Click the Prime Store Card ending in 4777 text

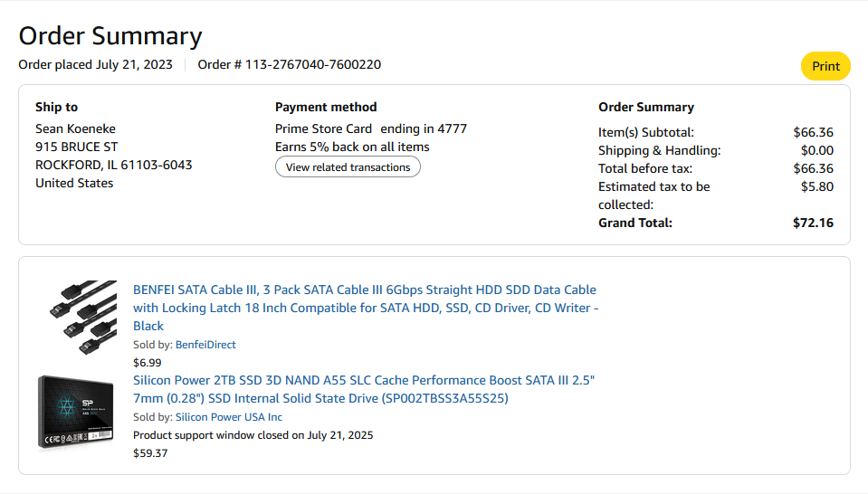pos(371,128)
